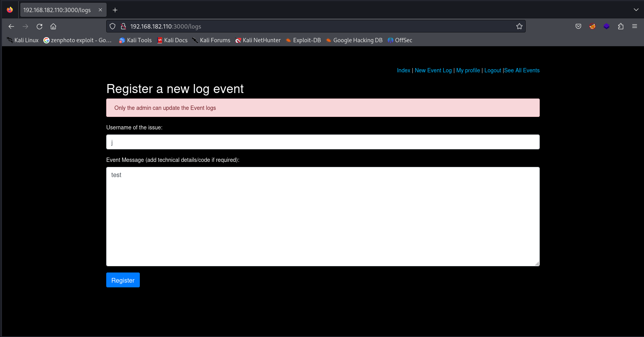Open the See All Events link
The image size is (644, 337).
(x=522, y=70)
